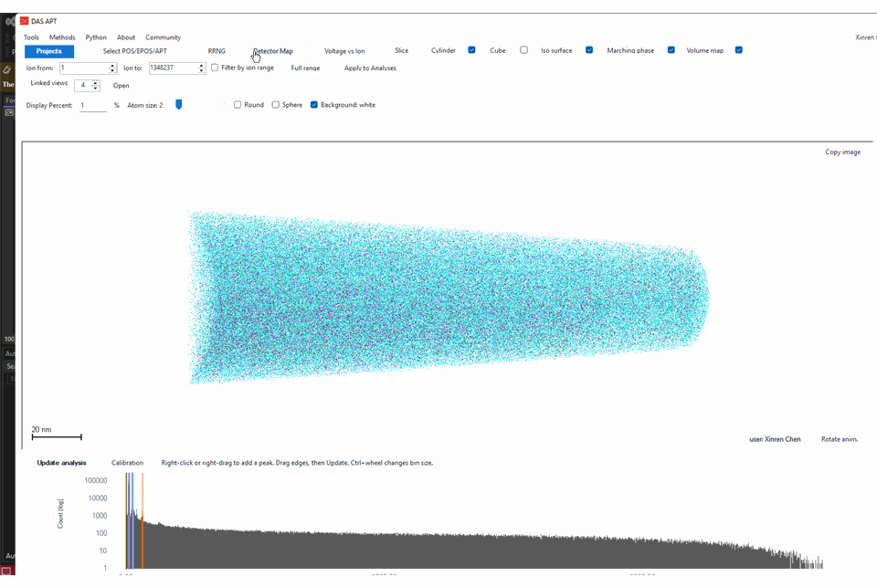Enable the Round checkbox
Screen dimensions: 877x588
pos(238,104)
